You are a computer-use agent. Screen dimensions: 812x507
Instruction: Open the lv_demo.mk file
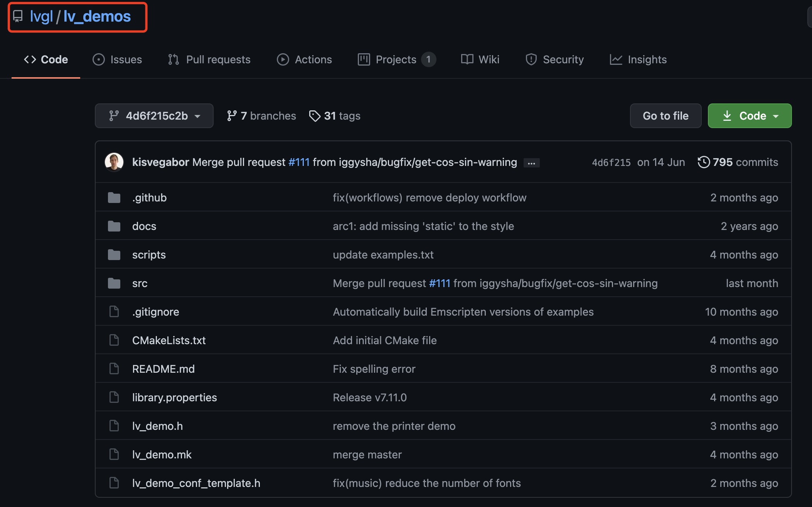[162, 455]
